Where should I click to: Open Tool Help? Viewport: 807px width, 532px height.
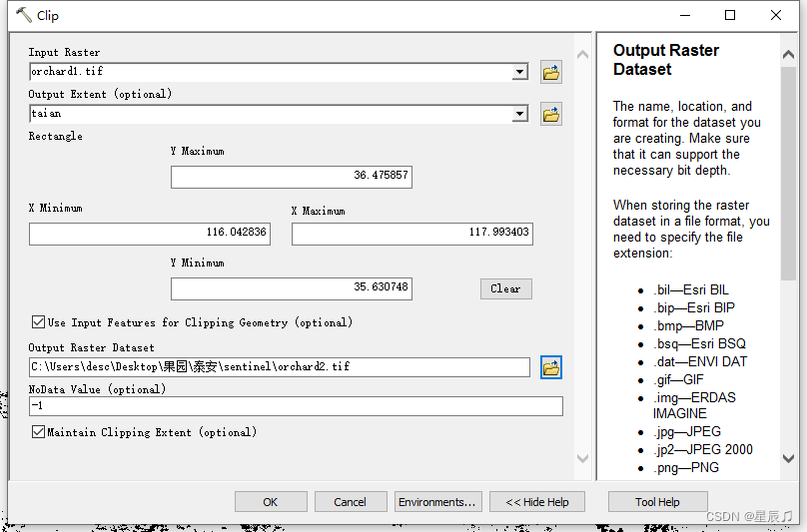[657, 502]
